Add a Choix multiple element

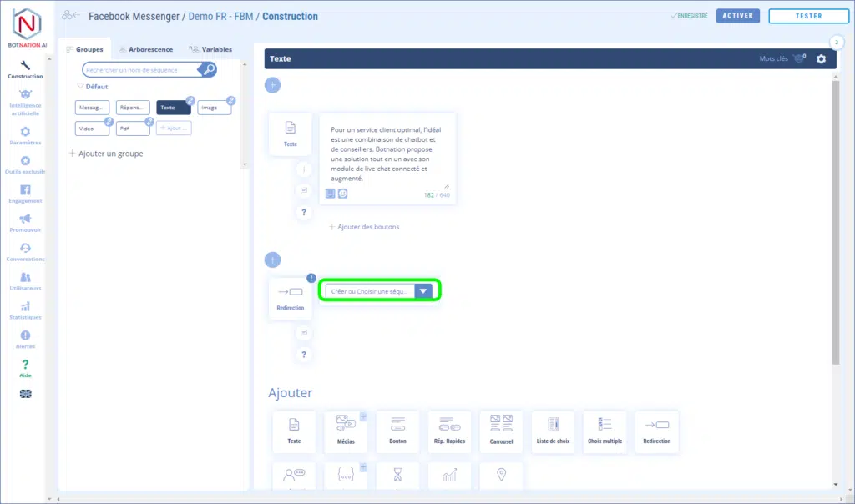pyautogui.click(x=605, y=431)
